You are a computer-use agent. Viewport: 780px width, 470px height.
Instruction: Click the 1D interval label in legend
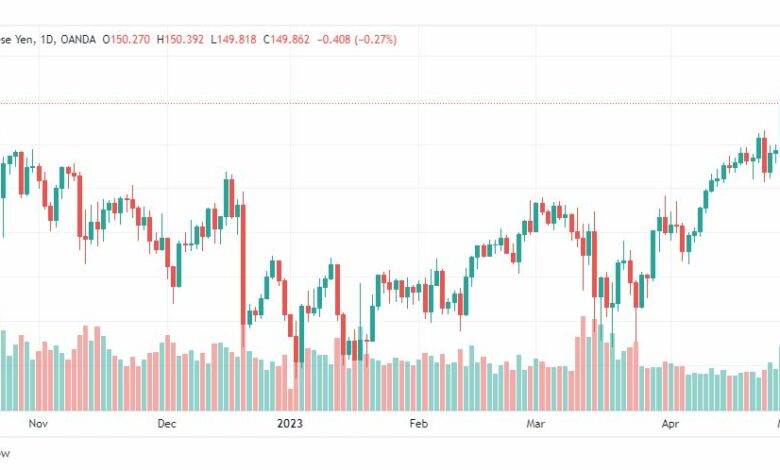coord(46,39)
